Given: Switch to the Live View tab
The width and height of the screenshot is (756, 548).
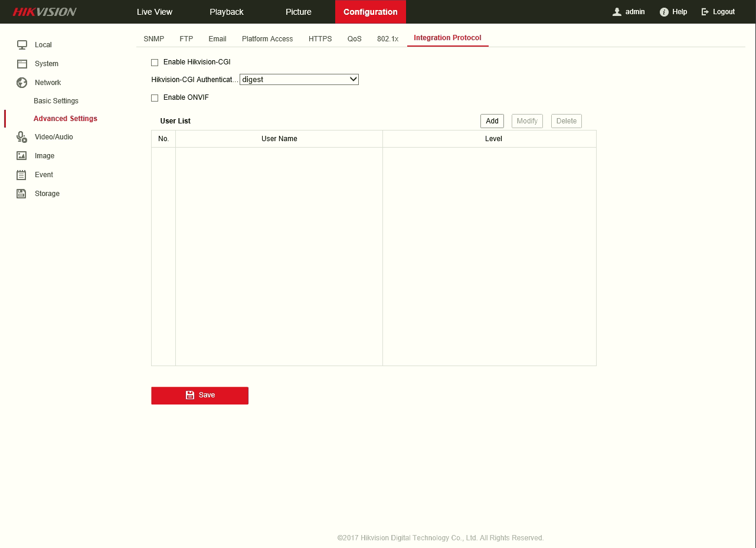Looking at the screenshot, I should tap(155, 12).
